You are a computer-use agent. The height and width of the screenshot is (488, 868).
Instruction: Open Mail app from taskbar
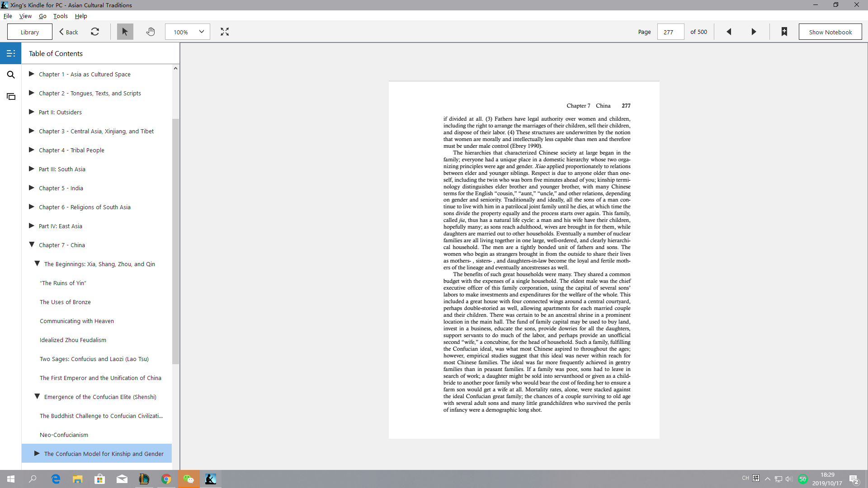click(122, 479)
